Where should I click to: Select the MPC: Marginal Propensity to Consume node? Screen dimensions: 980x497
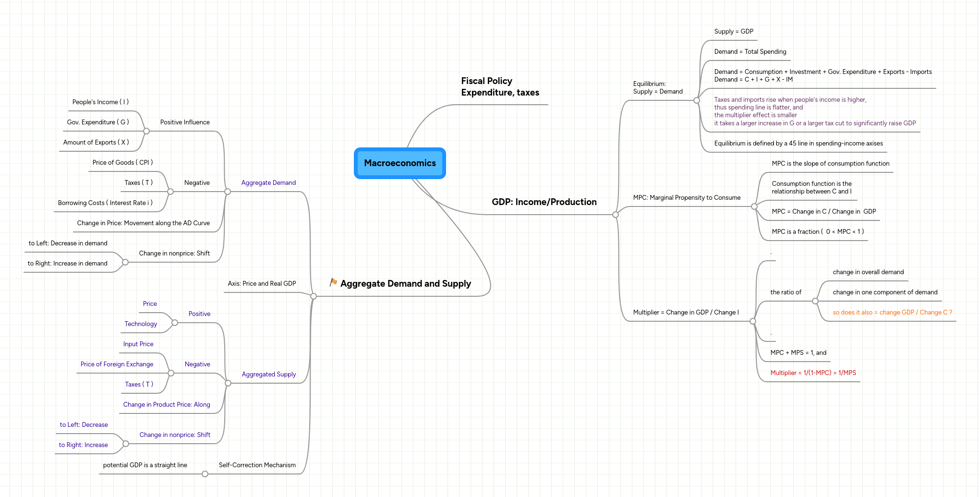point(686,197)
